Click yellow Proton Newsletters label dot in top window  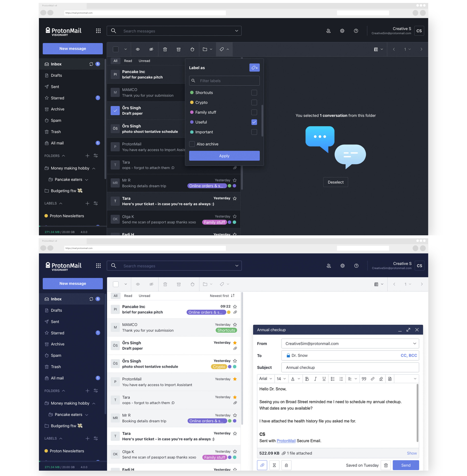(x=46, y=216)
